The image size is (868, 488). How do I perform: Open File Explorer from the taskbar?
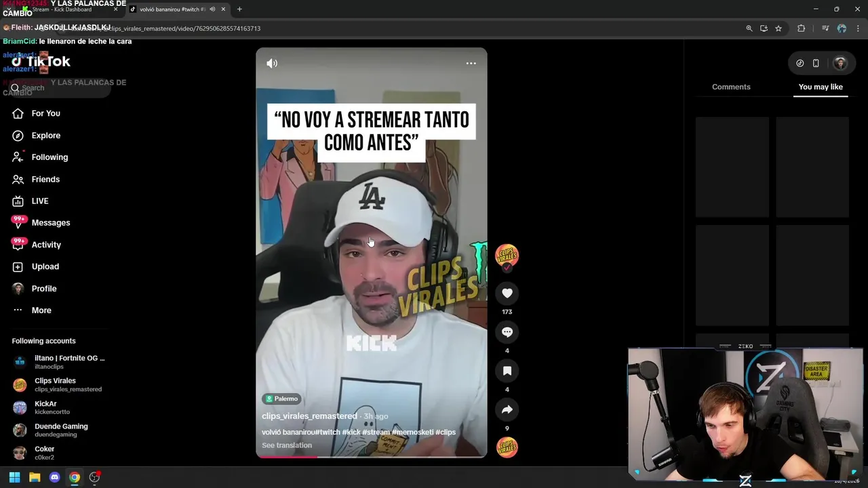[x=35, y=477]
